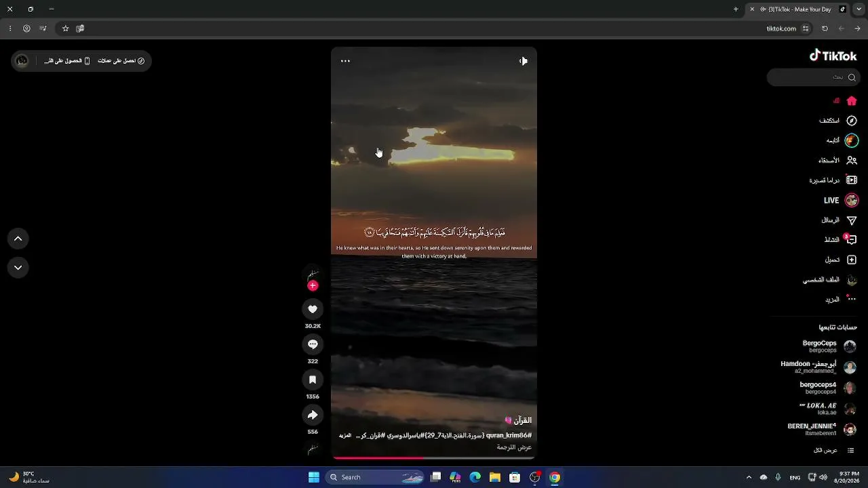The width and height of the screenshot is (868, 488).
Task: Open the BEREN_JENNIE followed account
Action: pos(822,430)
